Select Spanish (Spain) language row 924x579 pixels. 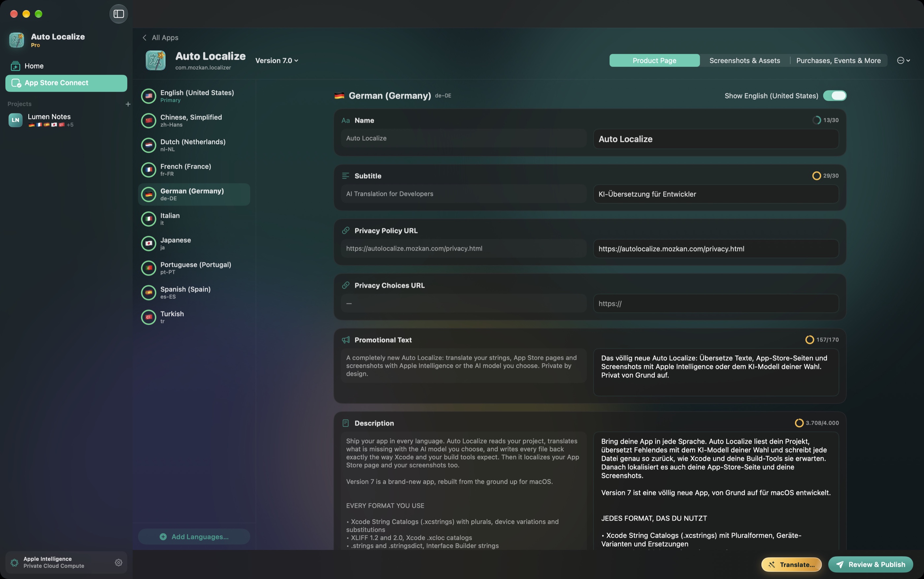pyautogui.click(x=194, y=292)
